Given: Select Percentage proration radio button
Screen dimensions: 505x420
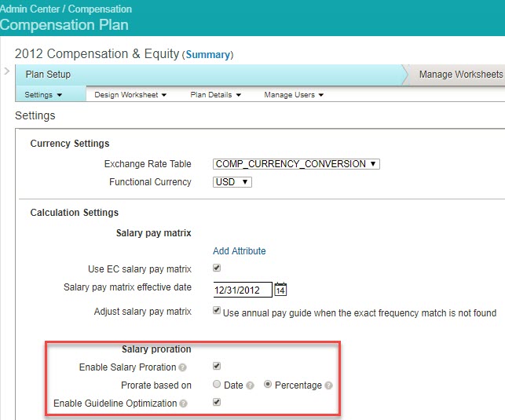Looking at the screenshot, I should pos(268,384).
